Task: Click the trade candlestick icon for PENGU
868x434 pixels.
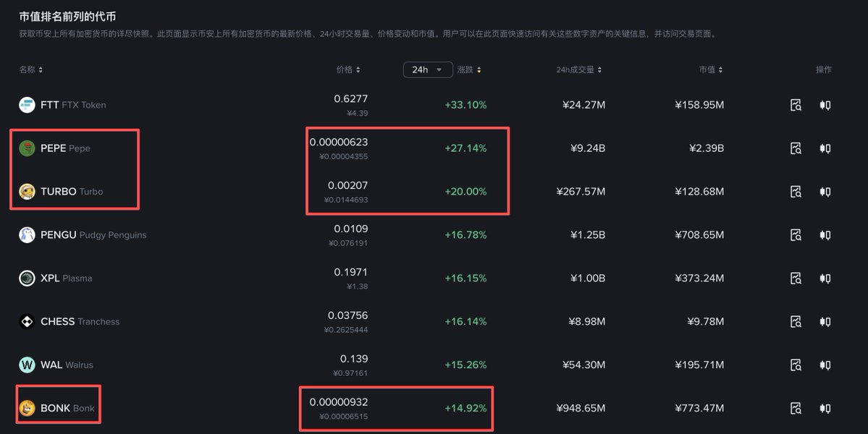Action: point(825,235)
